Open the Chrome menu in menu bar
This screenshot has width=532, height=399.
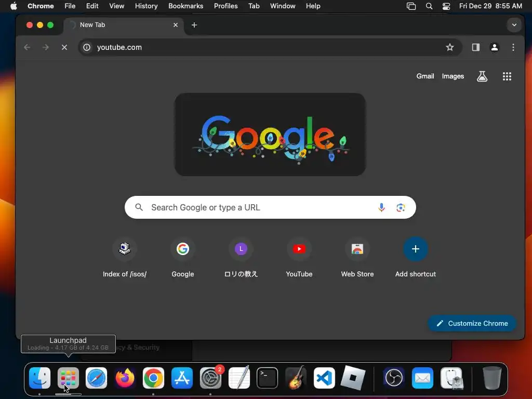41,6
